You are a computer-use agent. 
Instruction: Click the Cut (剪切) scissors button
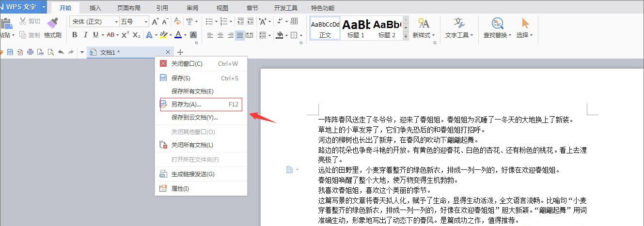tap(30, 21)
